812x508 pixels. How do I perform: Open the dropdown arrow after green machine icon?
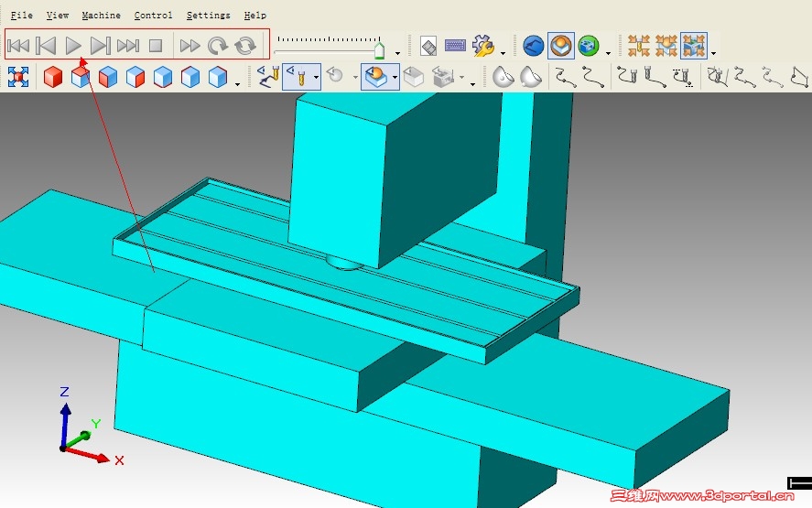(x=608, y=53)
